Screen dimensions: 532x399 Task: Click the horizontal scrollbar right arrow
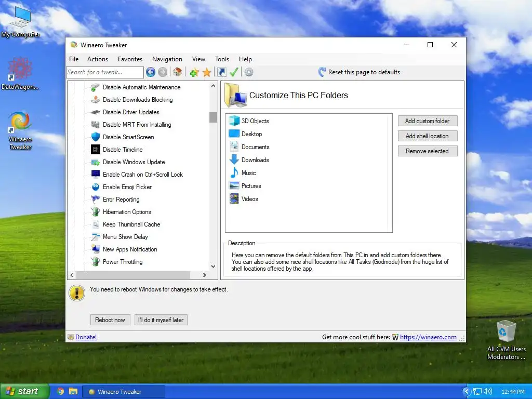point(204,275)
